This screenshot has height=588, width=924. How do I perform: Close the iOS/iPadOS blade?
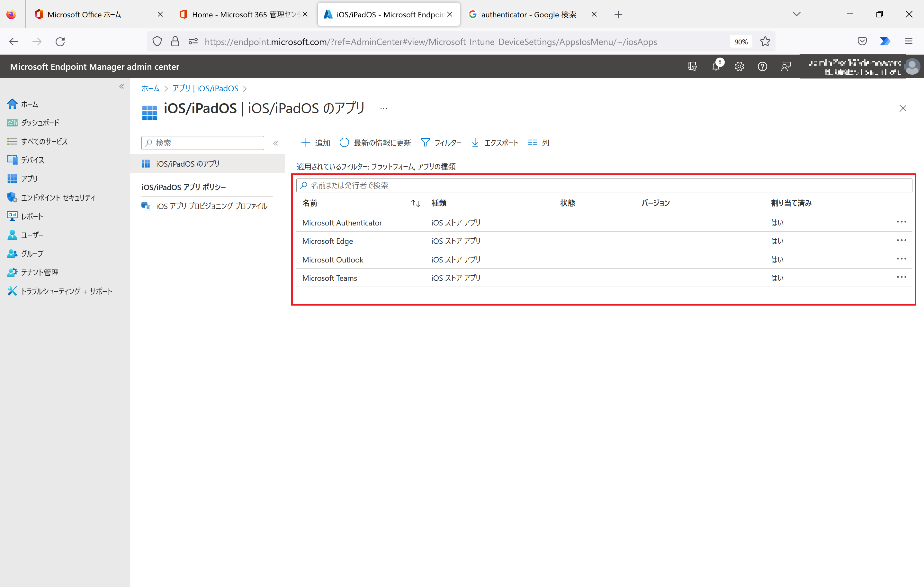pos(902,109)
